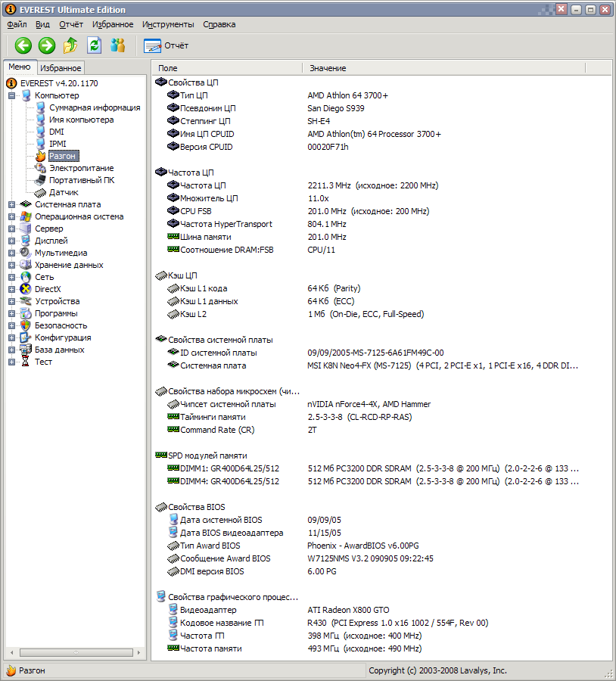This screenshot has width=616, height=681.
Task: Click the green Forward arrow button
Action: point(46,45)
